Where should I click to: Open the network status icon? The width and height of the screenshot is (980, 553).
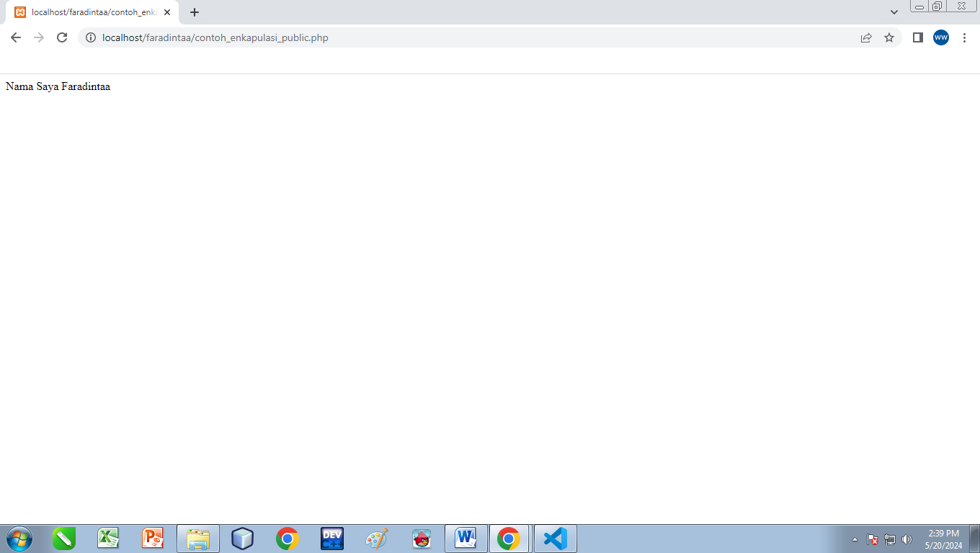point(890,539)
